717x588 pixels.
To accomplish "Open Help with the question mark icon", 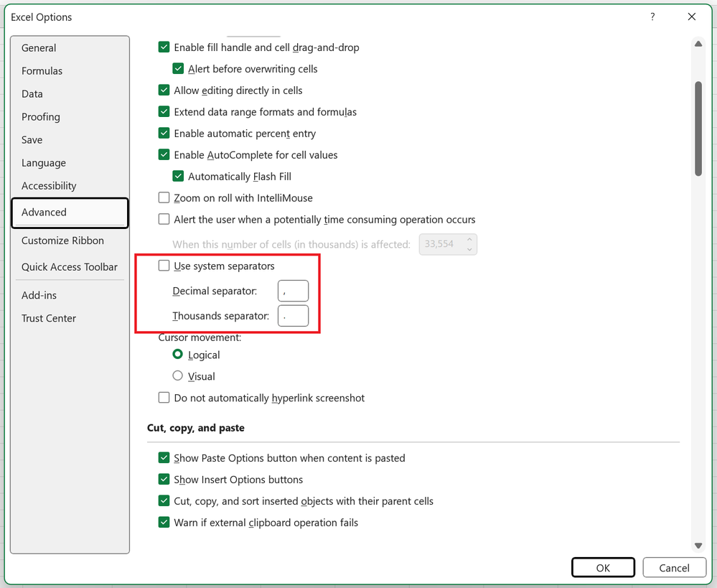I will (652, 17).
